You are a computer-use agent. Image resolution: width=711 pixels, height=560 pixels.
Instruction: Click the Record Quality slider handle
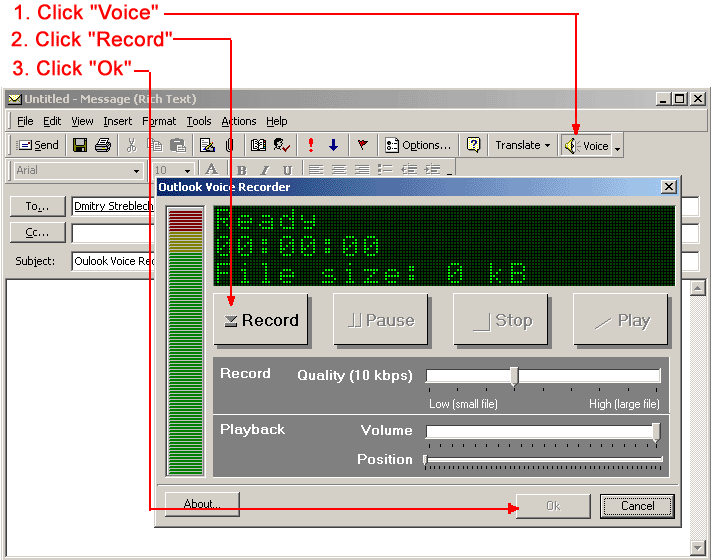pos(514,376)
